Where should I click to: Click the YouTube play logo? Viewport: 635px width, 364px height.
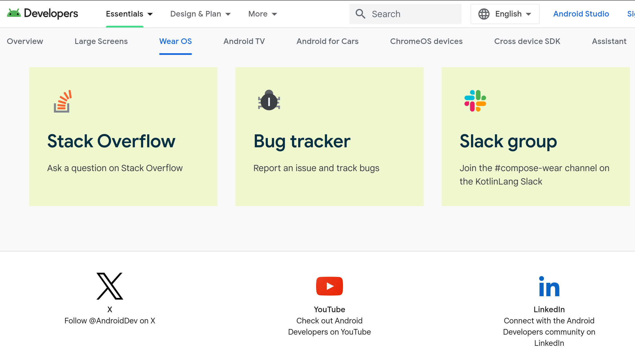(330, 286)
